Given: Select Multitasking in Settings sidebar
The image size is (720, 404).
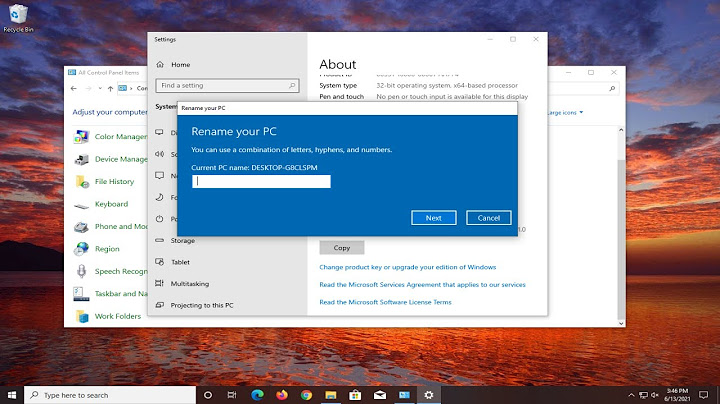Looking at the screenshot, I should point(190,284).
